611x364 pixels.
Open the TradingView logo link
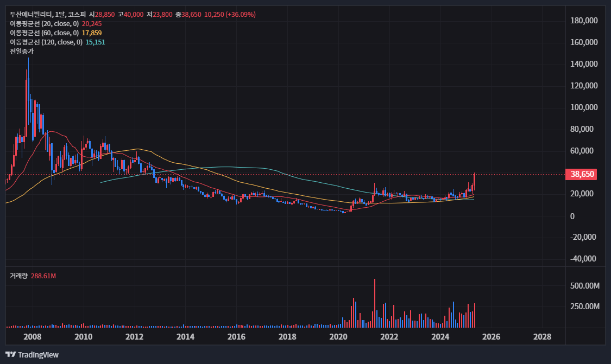click(x=32, y=355)
